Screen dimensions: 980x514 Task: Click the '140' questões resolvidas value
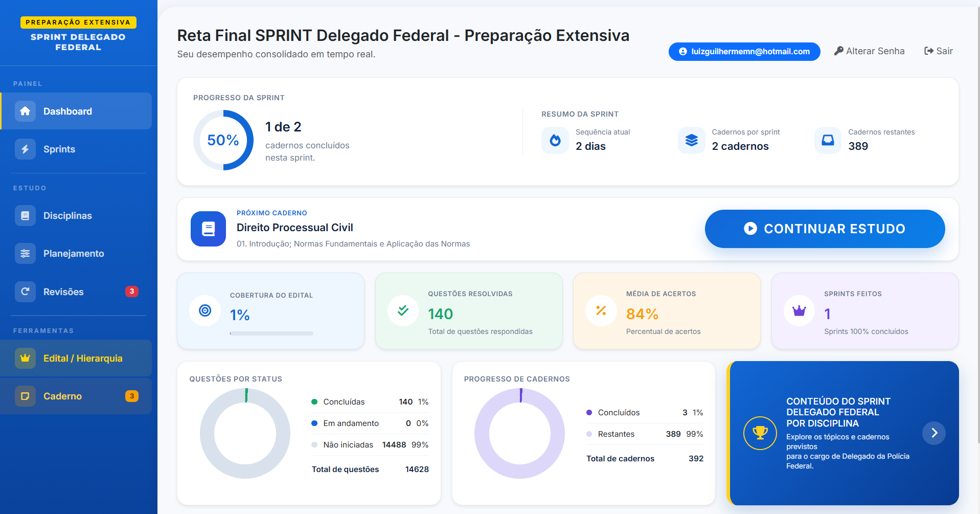point(441,314)
